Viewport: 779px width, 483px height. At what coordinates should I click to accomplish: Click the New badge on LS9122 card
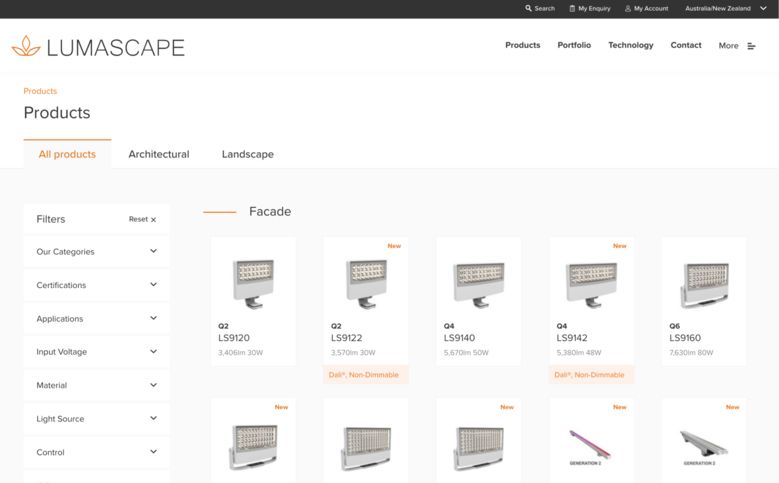(x=394, y=246)
